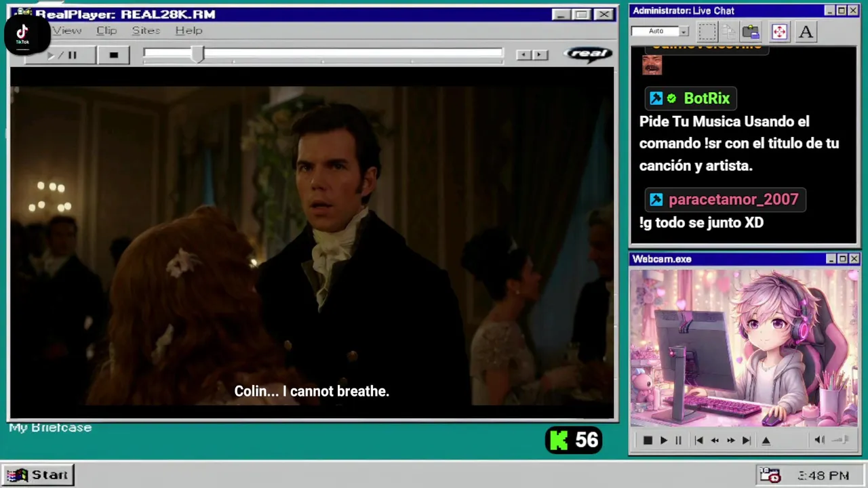
Task: Click the Webcam.exe title bar
Action: [744, 259]
